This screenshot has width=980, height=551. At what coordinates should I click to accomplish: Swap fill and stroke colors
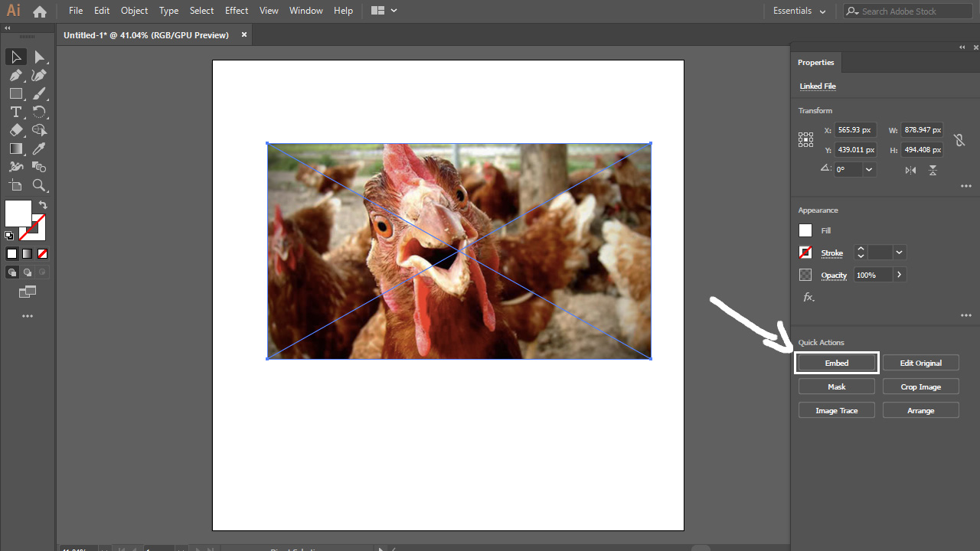43,205
